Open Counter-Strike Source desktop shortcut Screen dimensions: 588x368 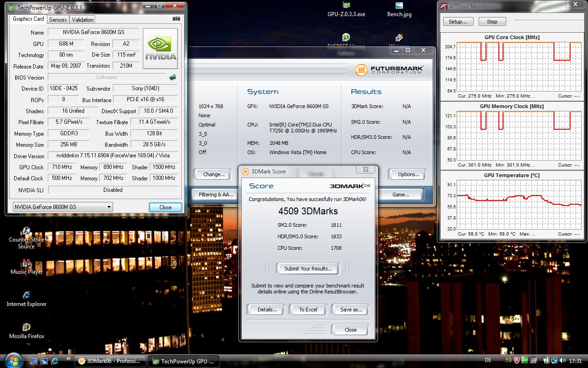pos(26,237)
